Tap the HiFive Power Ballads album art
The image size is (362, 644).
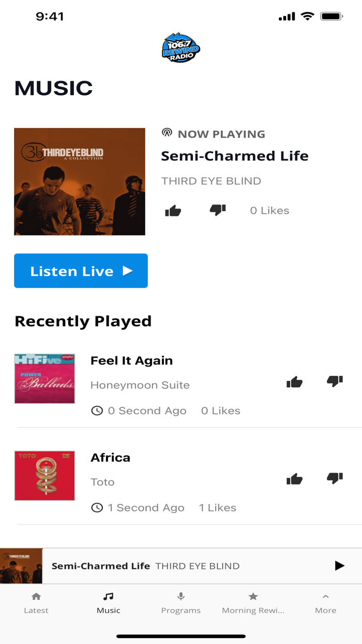[44, 378]
